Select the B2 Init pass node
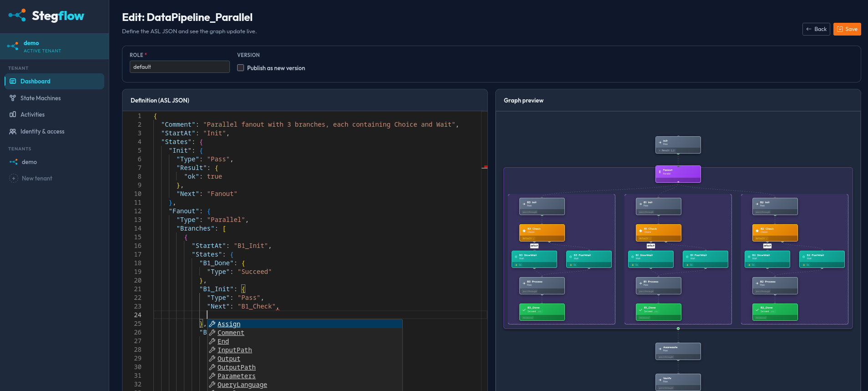Viewport: 868px width, 391px height. point(775,206)
